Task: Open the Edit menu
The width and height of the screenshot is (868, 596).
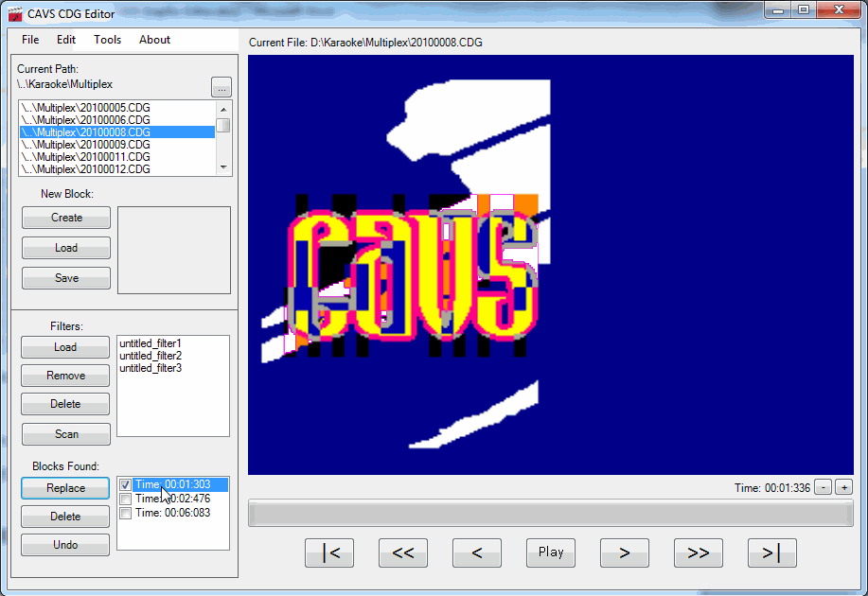Action: pyautogui.click(x=66, y=40)
